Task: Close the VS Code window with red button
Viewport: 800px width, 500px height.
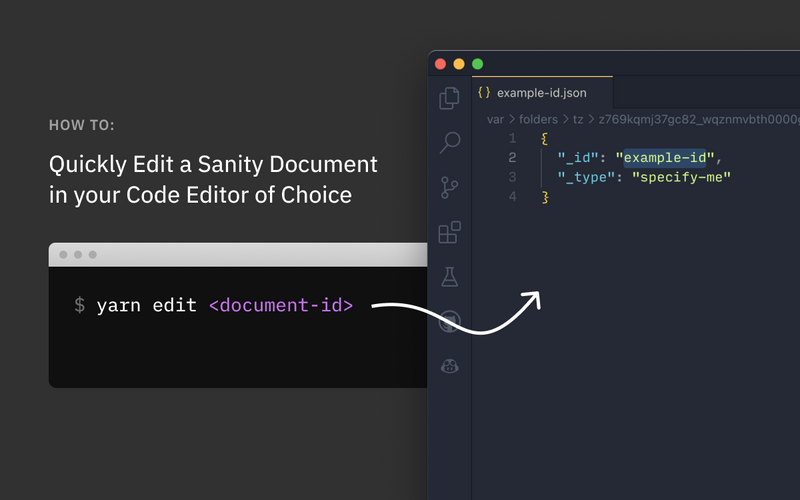Action: tap(440, 64)
